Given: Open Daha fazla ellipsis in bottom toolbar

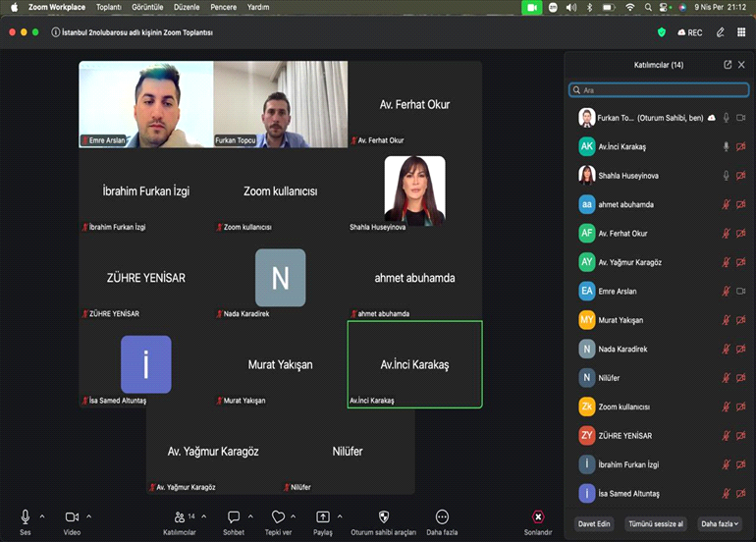Looking at the screenshot, I should click(442, 516).
